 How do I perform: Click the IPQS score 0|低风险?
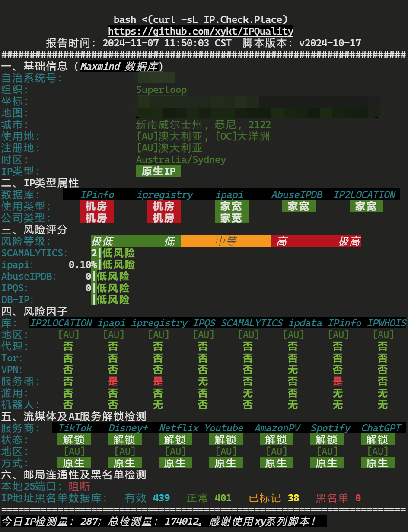tap(108, 288)
